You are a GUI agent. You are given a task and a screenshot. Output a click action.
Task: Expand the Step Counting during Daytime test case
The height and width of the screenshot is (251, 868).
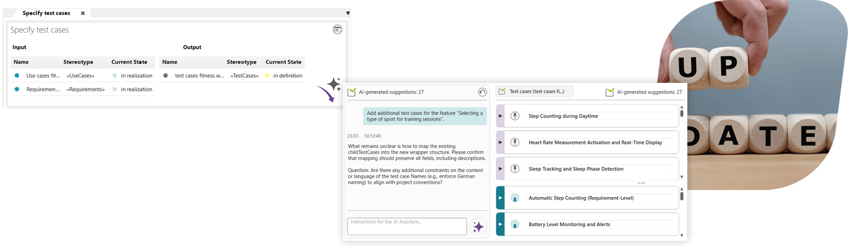click(500, 116)
